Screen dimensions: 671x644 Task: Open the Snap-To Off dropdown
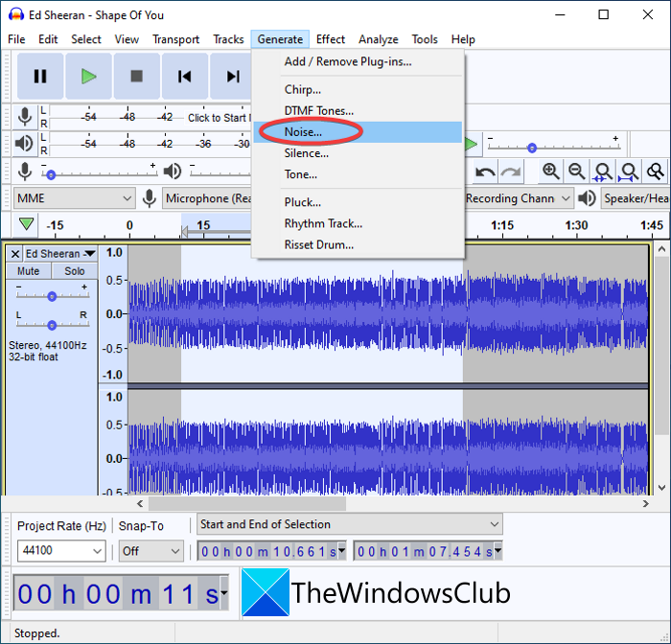tap(150, 551)
